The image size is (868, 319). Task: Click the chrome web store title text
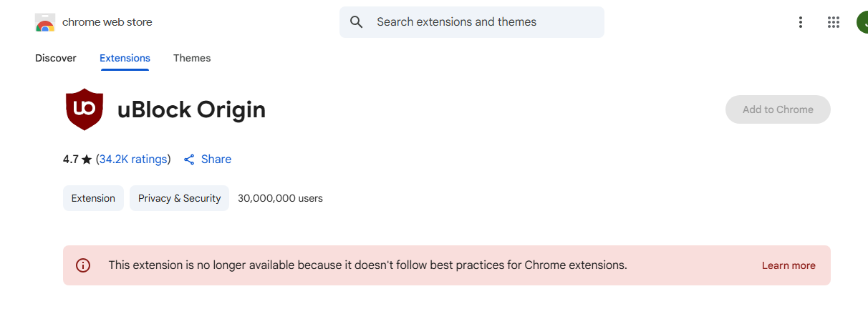(x=107, y=22)
